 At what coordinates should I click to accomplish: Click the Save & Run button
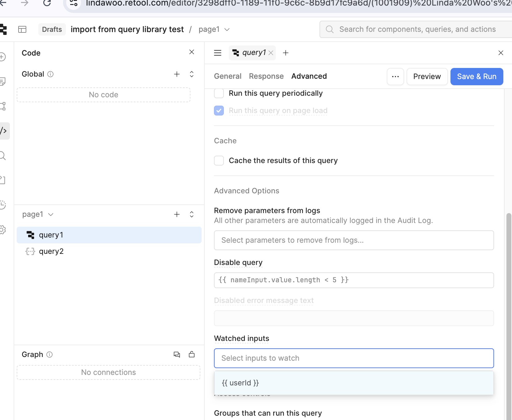coord(477,77)
